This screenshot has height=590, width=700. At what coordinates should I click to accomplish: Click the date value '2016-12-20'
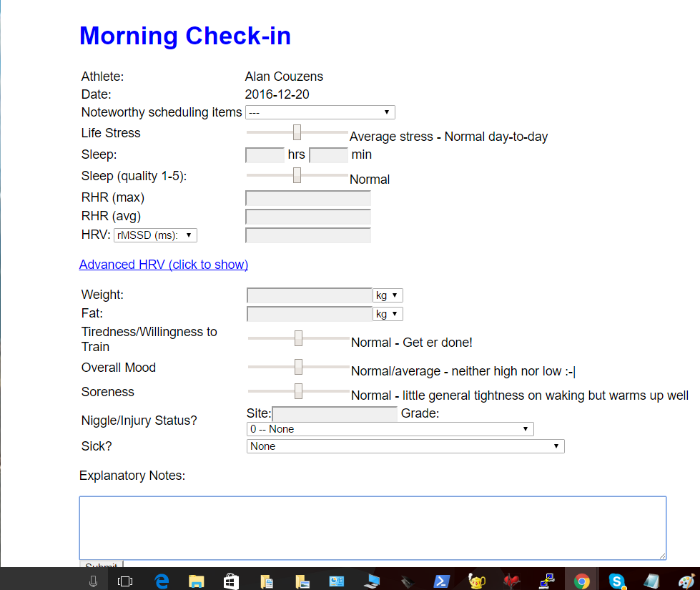[x=277, y=94]
